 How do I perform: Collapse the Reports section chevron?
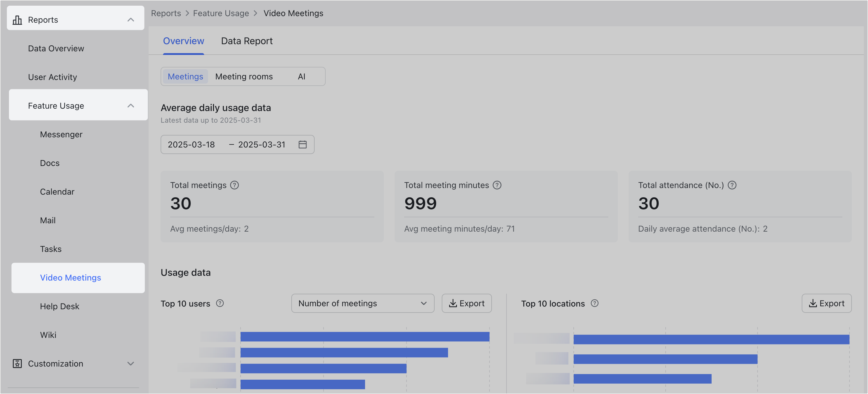coord(131,20)
